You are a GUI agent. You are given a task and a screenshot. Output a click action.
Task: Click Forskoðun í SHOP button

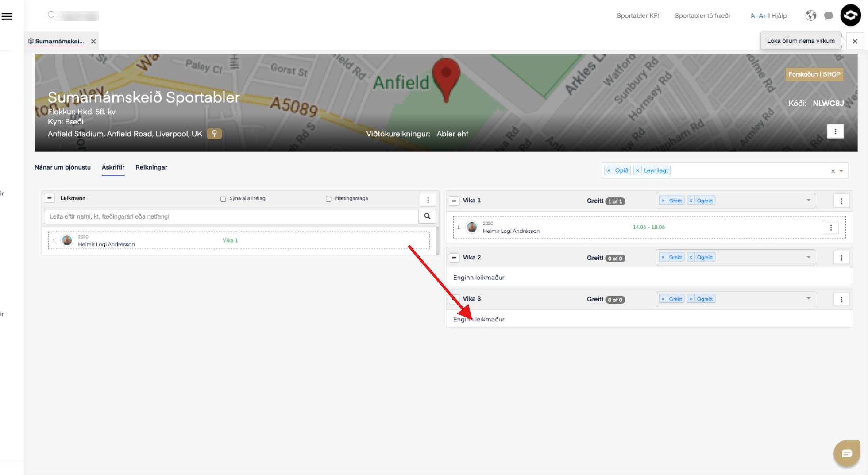pos(814,74)
